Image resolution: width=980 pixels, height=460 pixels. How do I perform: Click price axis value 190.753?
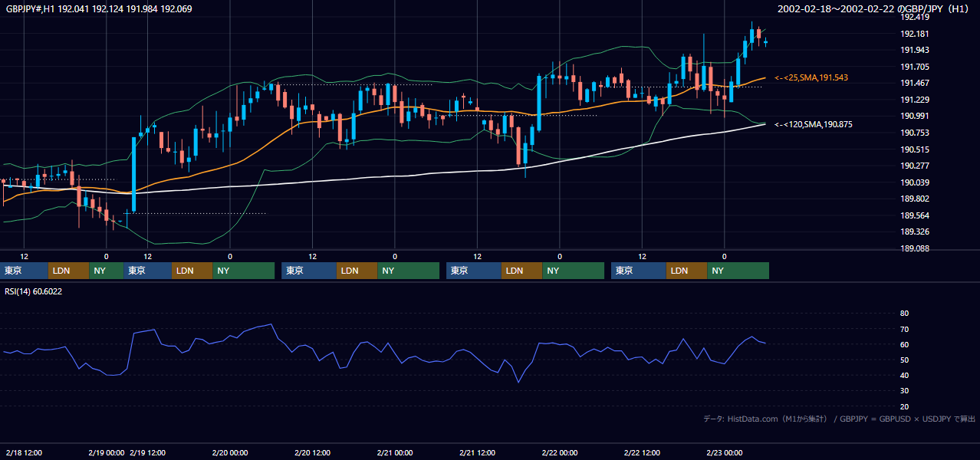tap(914, 133)
